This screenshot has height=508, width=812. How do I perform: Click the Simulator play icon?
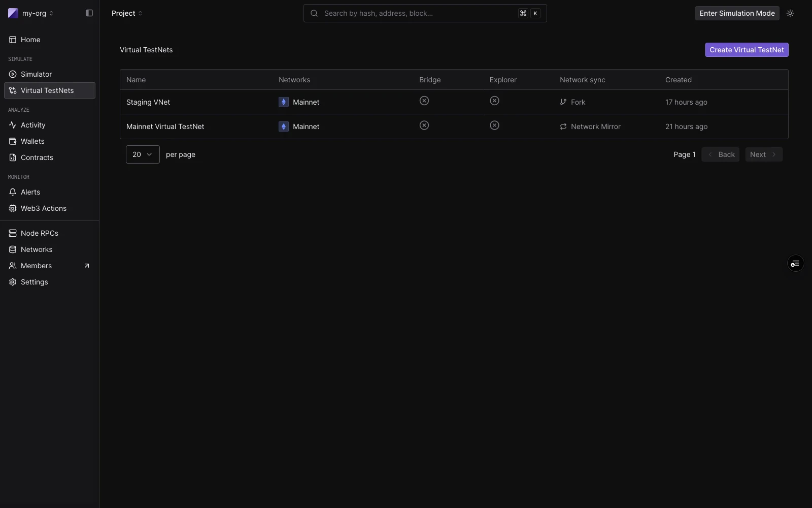click(13, 74)
